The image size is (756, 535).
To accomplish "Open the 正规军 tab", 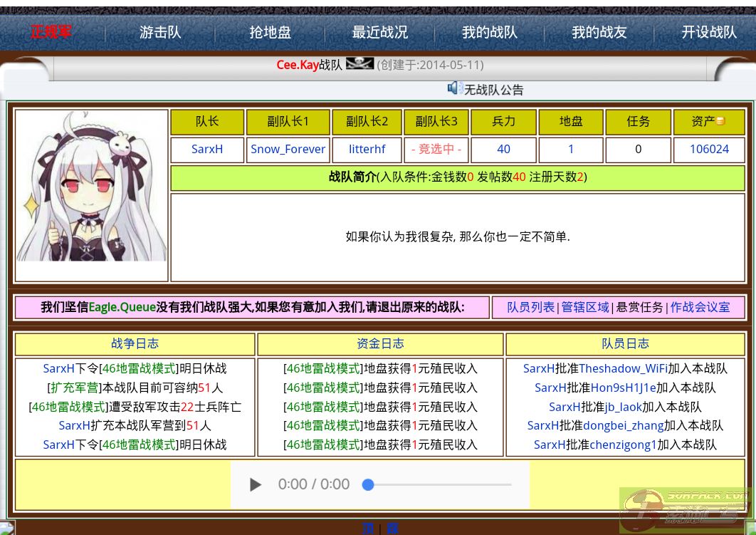I will [51, 32].
